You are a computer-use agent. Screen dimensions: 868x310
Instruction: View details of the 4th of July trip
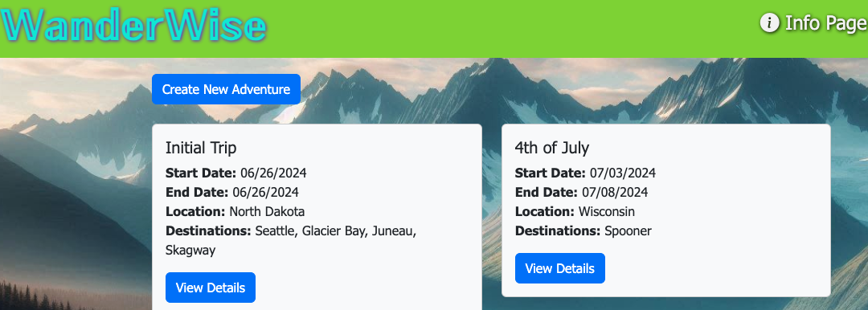pos(559,268)
